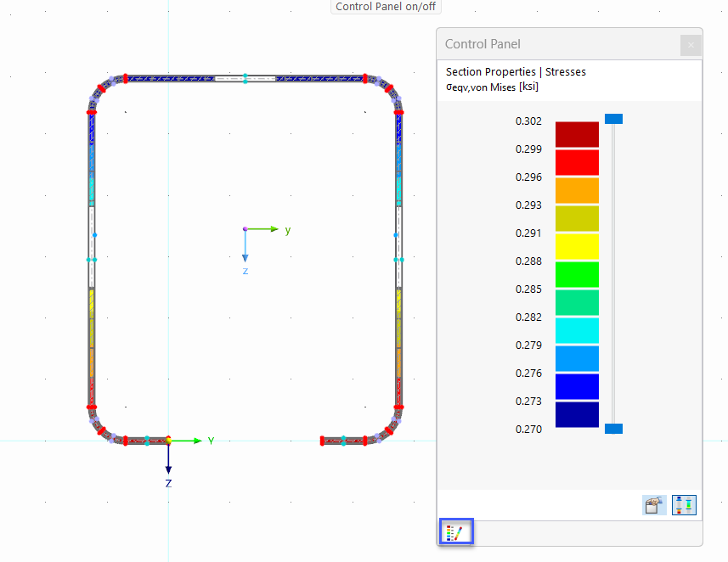This screenshot has width=728, height=562.
Task: Select the upper slider handle at 0.302
Action: point(613,119)
